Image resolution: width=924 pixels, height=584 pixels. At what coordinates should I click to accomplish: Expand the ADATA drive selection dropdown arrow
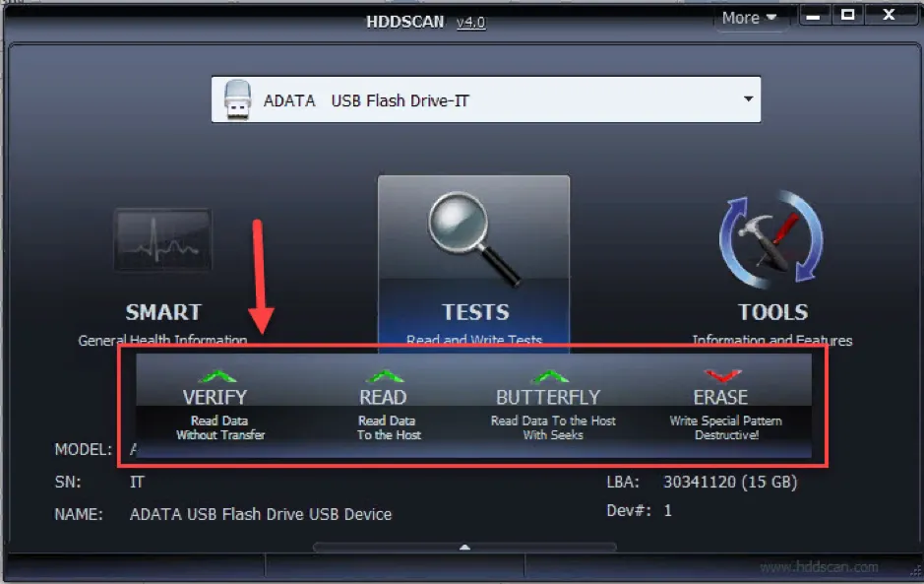coord(748,99)
